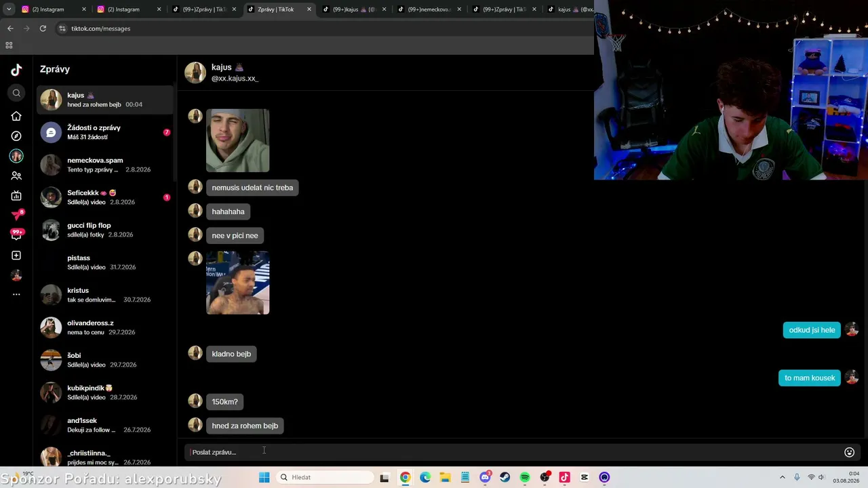Close the first Instagram tab
This screenshot has width=868, height=488.
pyautogui.click(x=84, y=9)
